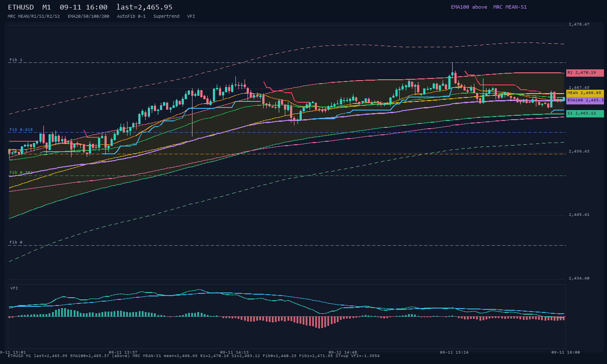607x364 pixels.
Task: Click the AutoFib 0-1 legend label
Action: [x=131, y=16]
